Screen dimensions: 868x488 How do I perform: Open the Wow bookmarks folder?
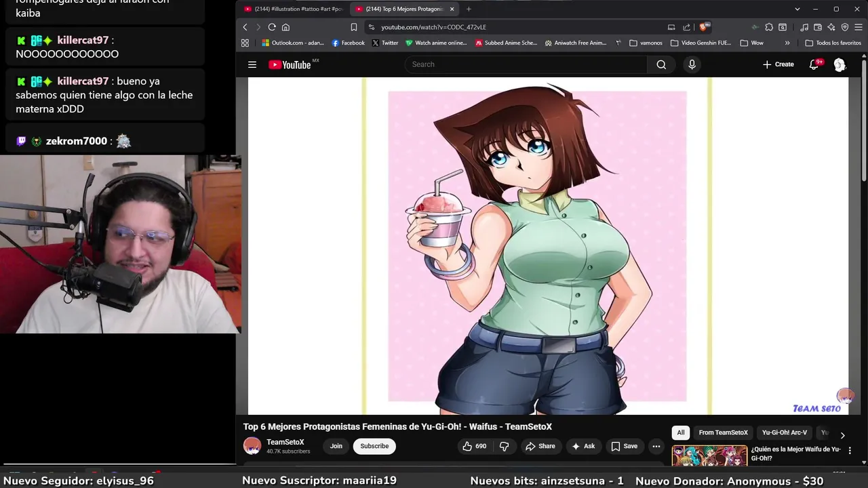click(752, 43)
